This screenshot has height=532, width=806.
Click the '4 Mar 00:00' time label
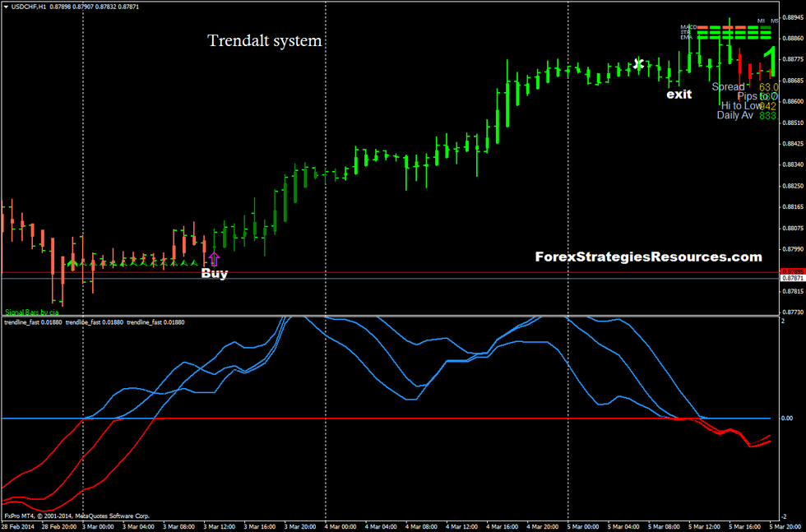point(342,527)
